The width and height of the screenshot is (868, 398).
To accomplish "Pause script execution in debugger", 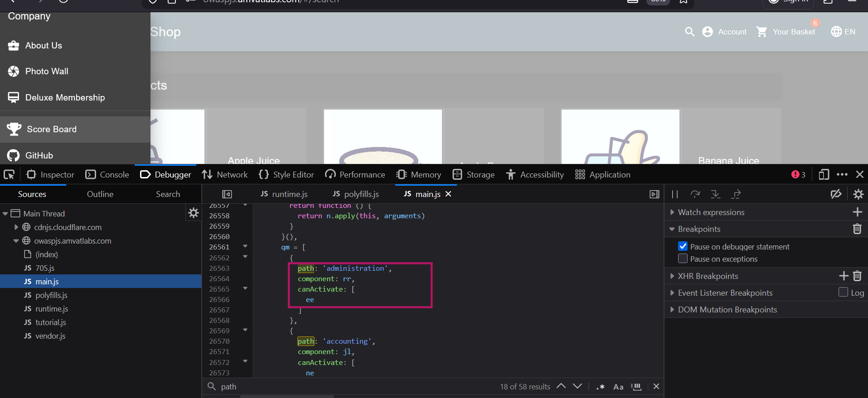I will coord(674,194).
